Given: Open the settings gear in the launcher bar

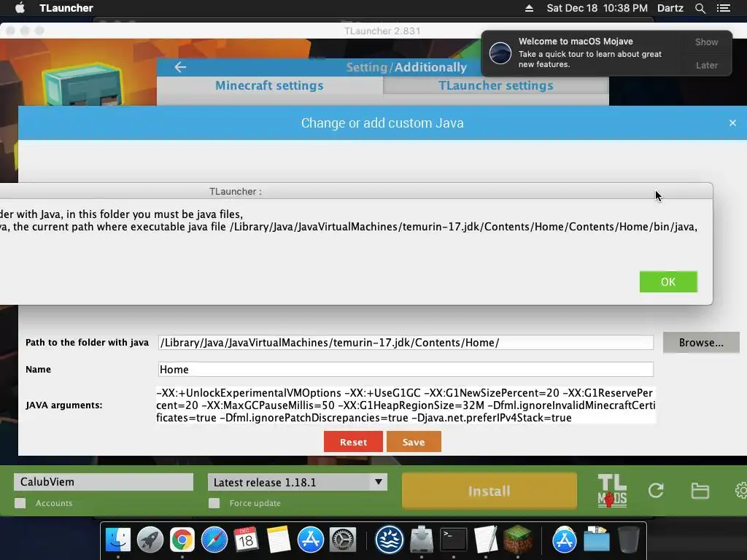Looking at the screenshot, I should [x=741, y=491].
